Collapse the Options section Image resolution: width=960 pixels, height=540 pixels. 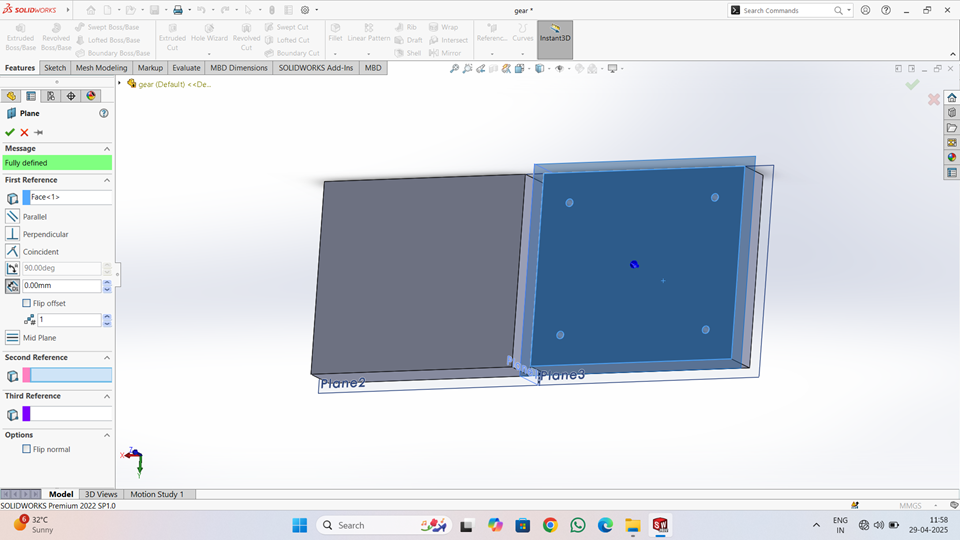[107, 435]
